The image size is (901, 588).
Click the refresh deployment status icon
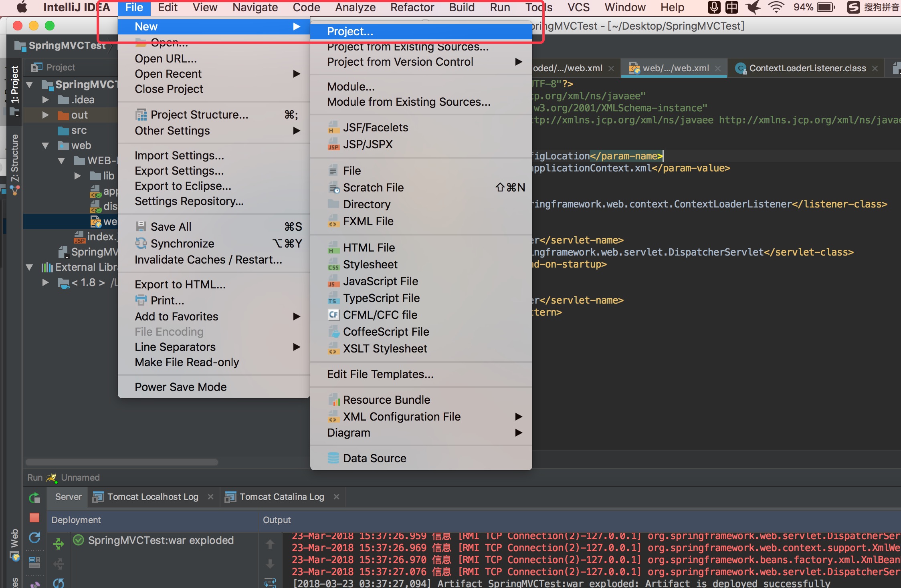59,583
